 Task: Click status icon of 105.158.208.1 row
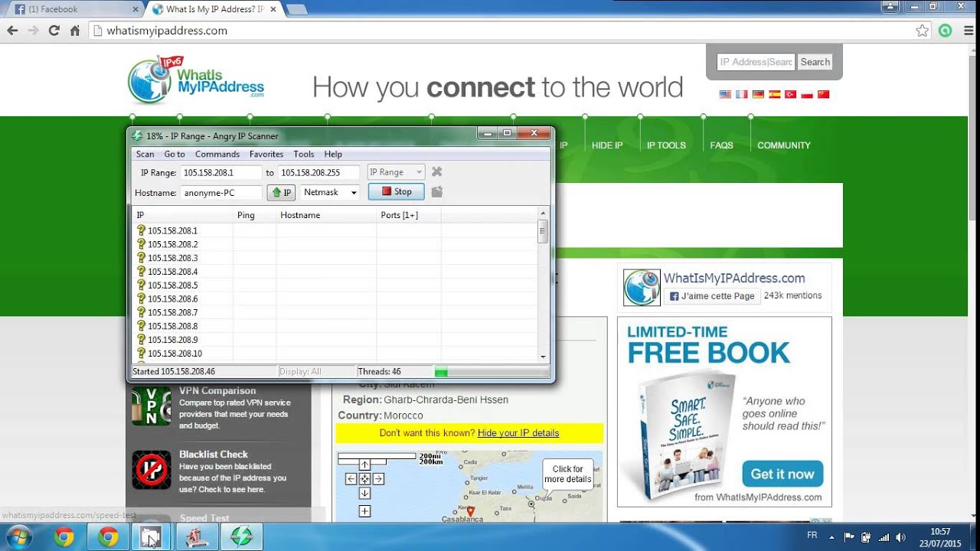tap(141, 230)
